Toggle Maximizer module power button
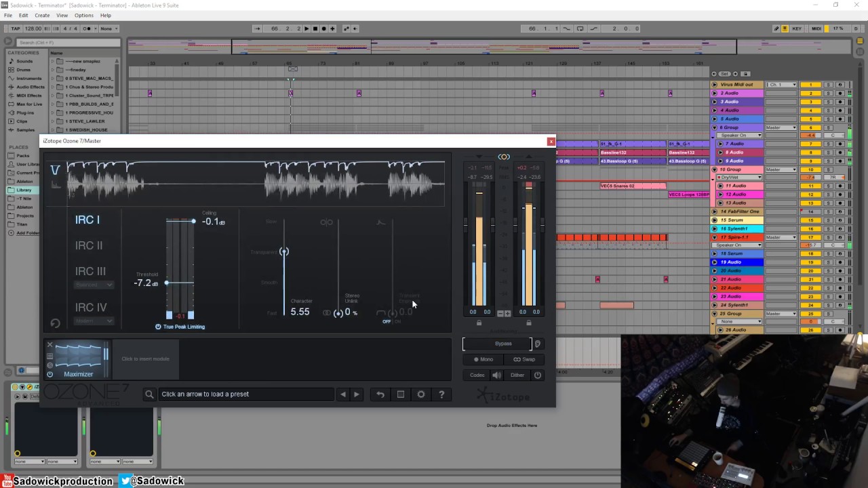The width and height of the screenshot is (868, 488). [x=50, y=374]
